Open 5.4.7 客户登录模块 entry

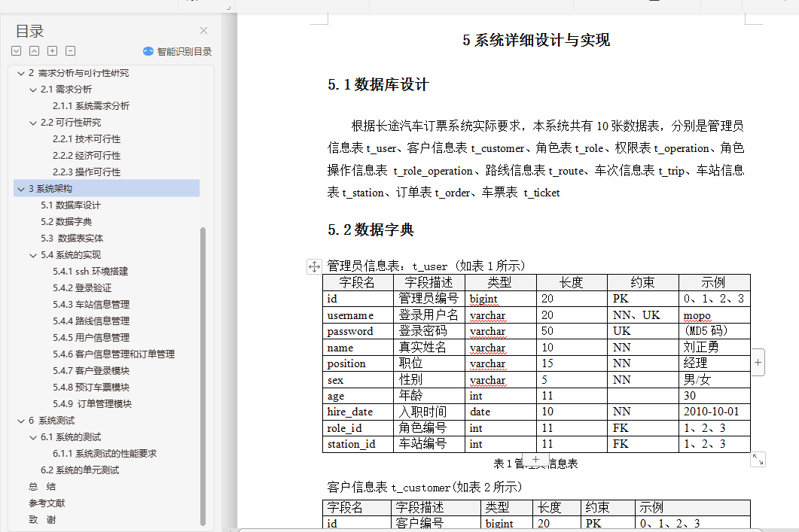click(x=90, y=371)
